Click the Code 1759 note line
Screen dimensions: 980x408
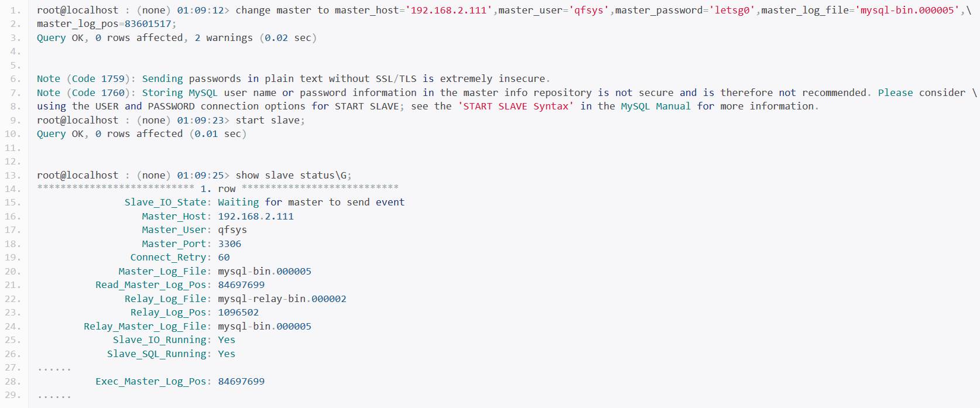(293, 78)
